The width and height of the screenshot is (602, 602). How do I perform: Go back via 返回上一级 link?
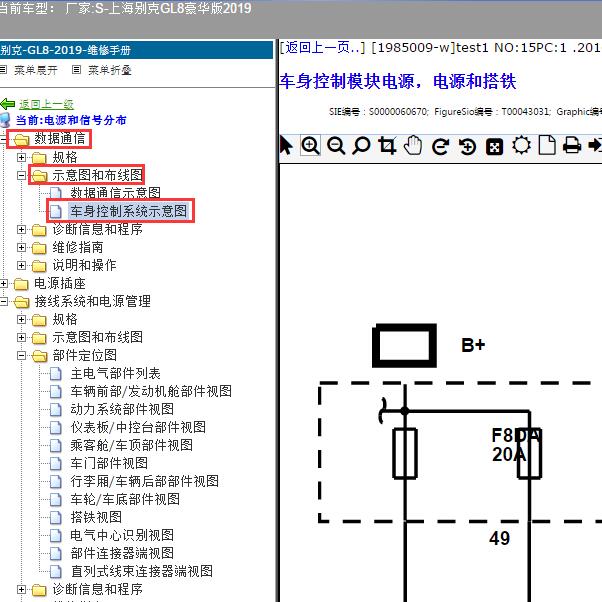(x=46, y=104)
